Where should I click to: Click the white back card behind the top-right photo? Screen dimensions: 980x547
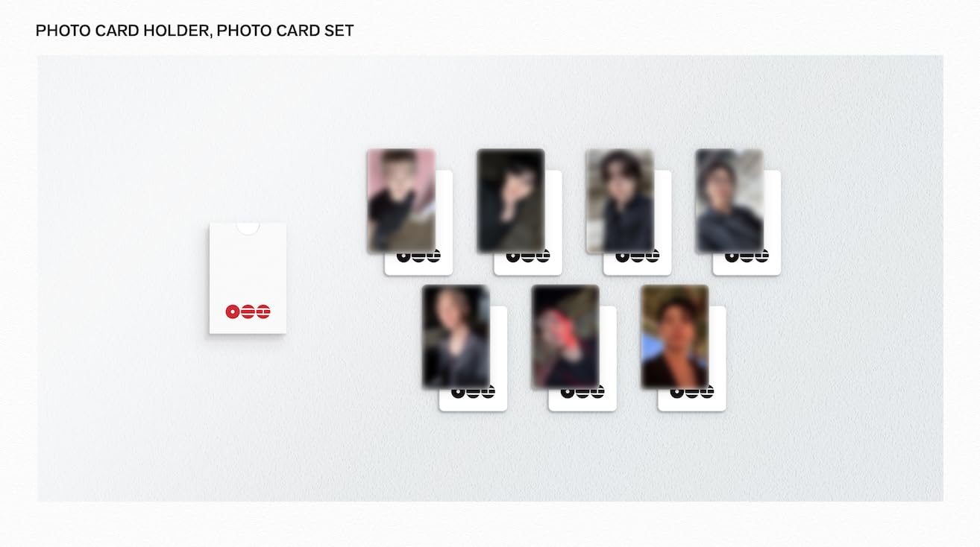(x=772, y=224)
